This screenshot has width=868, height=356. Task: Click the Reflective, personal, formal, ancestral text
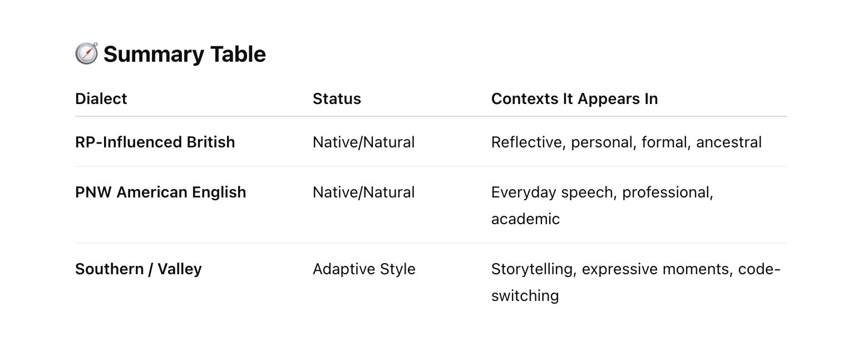[x=626, y=142]
